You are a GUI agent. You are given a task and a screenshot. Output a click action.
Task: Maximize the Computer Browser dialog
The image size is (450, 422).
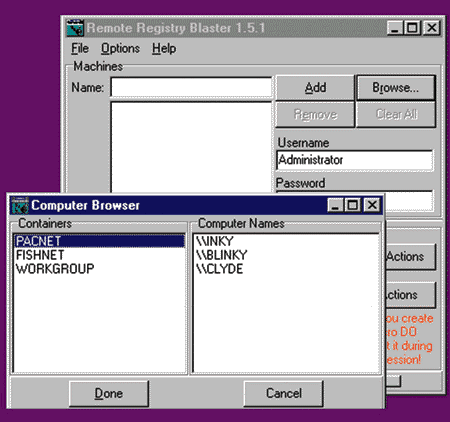point(353,205)
